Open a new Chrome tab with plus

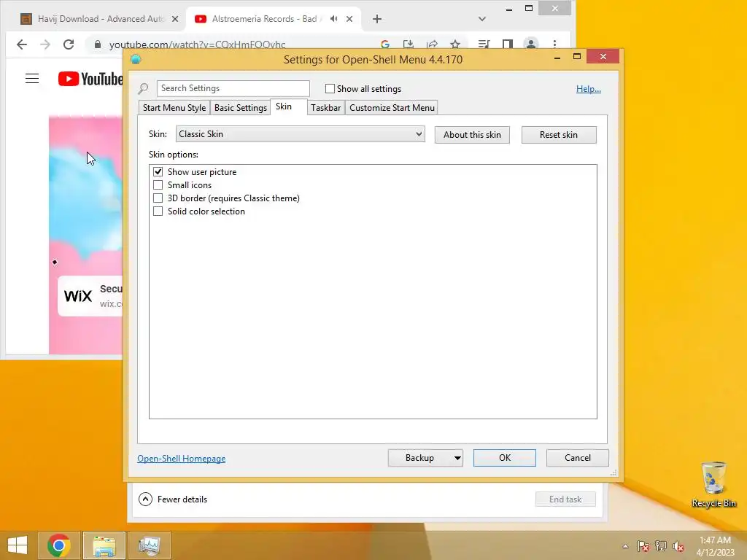click(377, 19)
